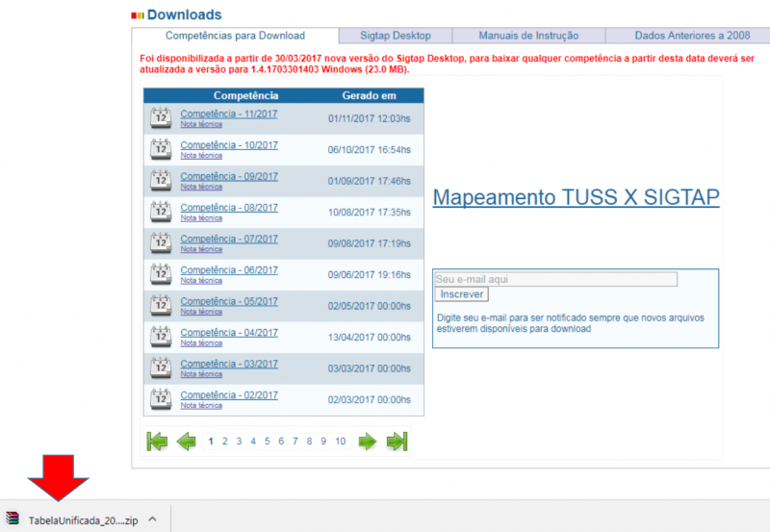Open Nota técnica for 08/2017
The width and height of the screenshot is (770, 532).
(x=201, y=218)
